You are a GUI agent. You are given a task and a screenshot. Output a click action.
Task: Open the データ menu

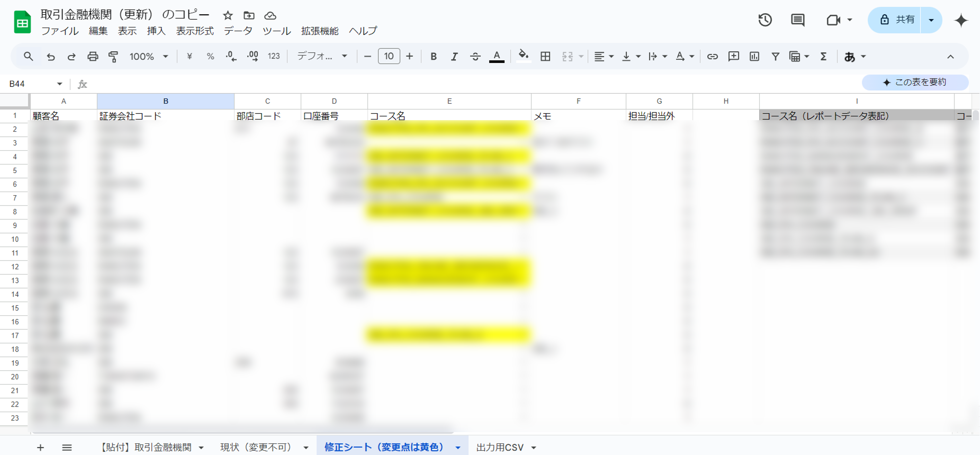[238, 31]
